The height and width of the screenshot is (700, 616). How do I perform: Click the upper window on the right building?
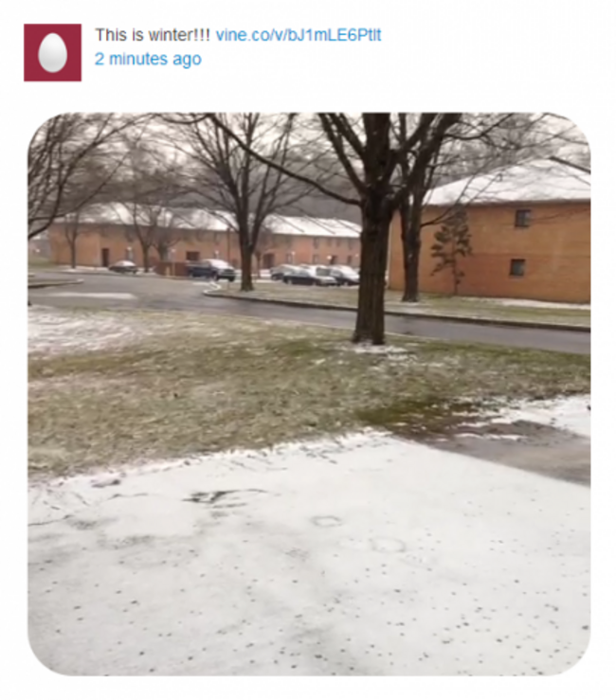click(522, 218)
